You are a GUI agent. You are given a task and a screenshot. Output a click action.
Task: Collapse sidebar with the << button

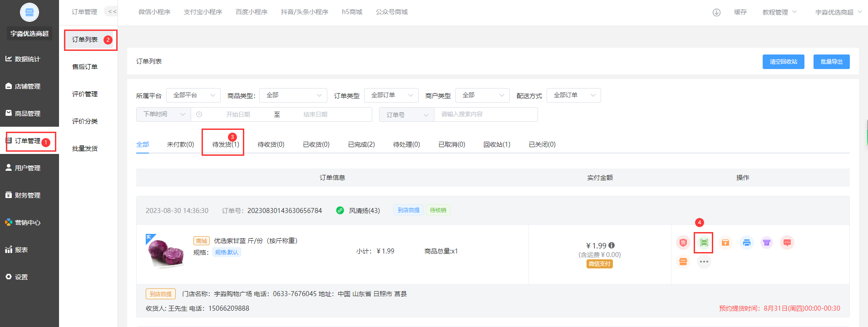coord(112,12)
